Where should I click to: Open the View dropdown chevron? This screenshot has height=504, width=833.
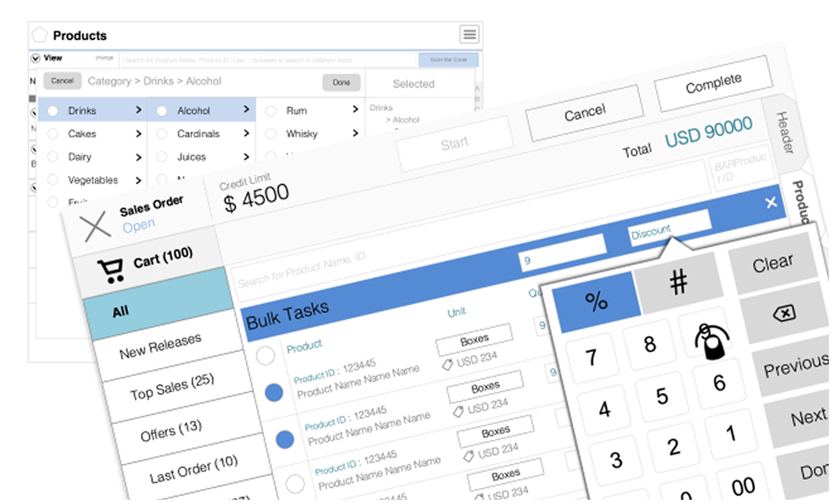pyautogui.click(x=34, y=58)
